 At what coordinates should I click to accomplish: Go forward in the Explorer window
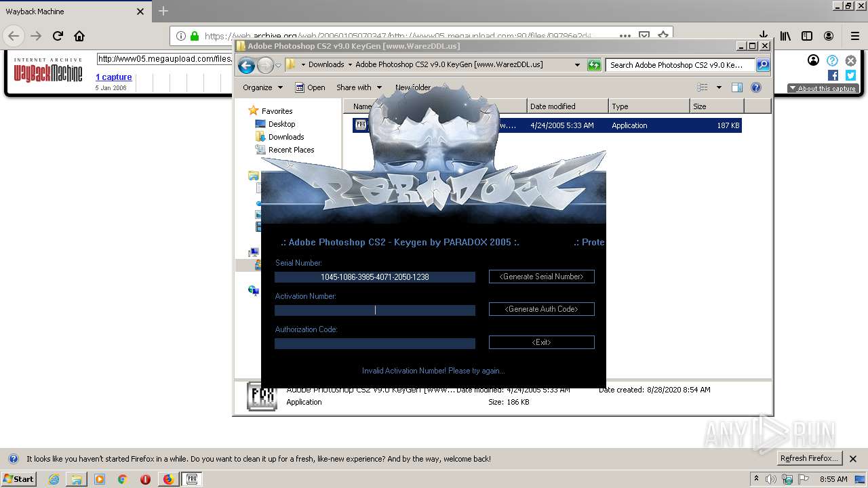[x=265, y=65]
